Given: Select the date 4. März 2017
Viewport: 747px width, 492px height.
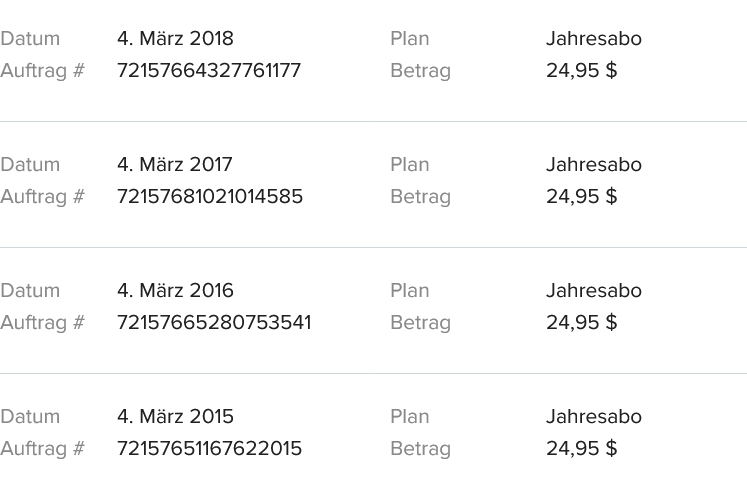Looking at the screenshot, I should pyautogui.click(x=175, y=165).
